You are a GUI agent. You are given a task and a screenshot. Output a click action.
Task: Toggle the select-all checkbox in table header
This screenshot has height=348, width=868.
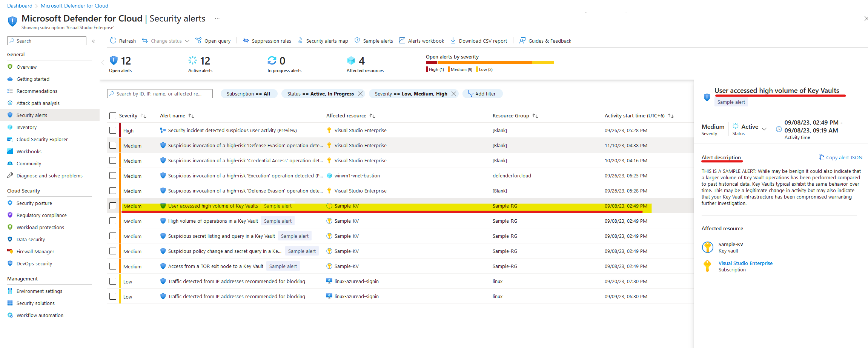point(113,116)
